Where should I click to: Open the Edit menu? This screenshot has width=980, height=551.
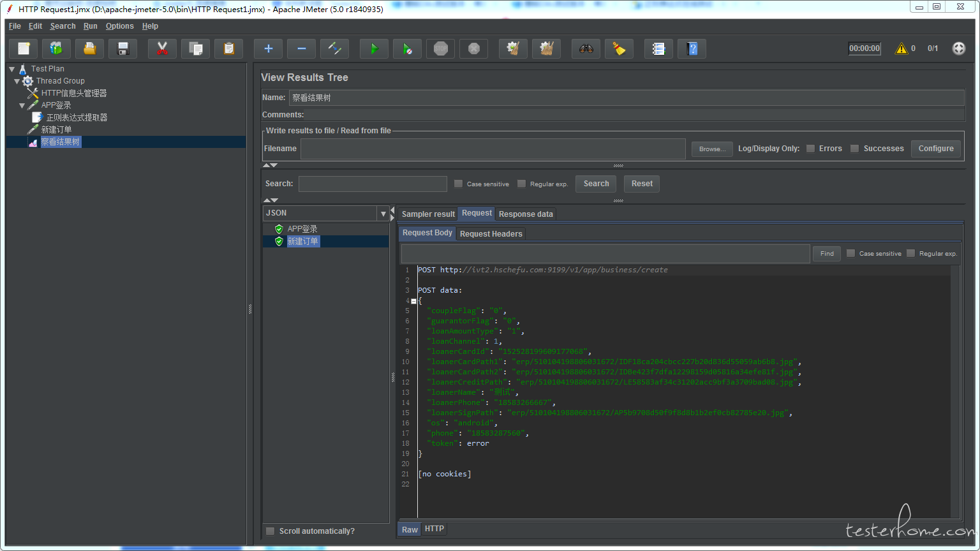pyautogui.click(x=35, y=26)
